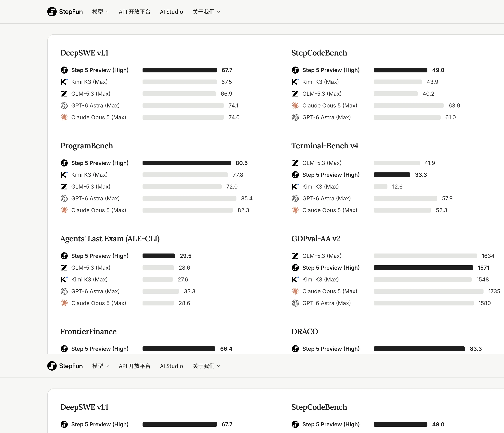Click the Step 5 Preview icon under GDPval-AA v2
Image resolution: width=504 pixels, height=433 pixels.
(295, 268)
